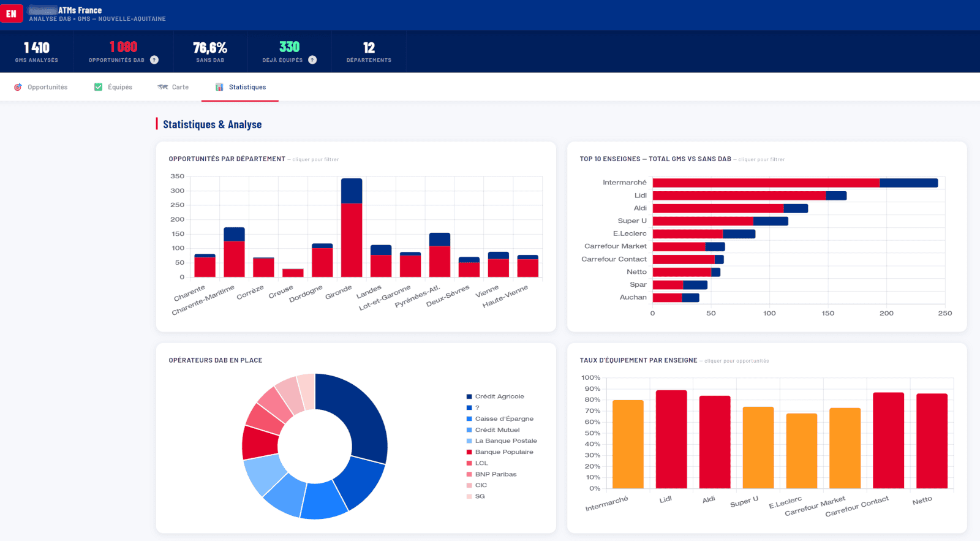This screenshot has height=541, width=980.
Task: Switch to the Carte tab
Action: click(x=173, y=87)
